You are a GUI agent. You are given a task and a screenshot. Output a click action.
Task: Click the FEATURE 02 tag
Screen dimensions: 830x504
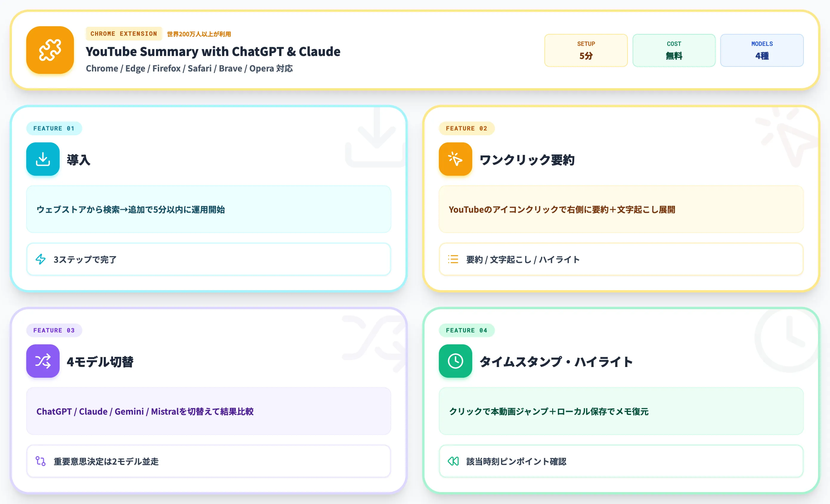coord(467,128)
